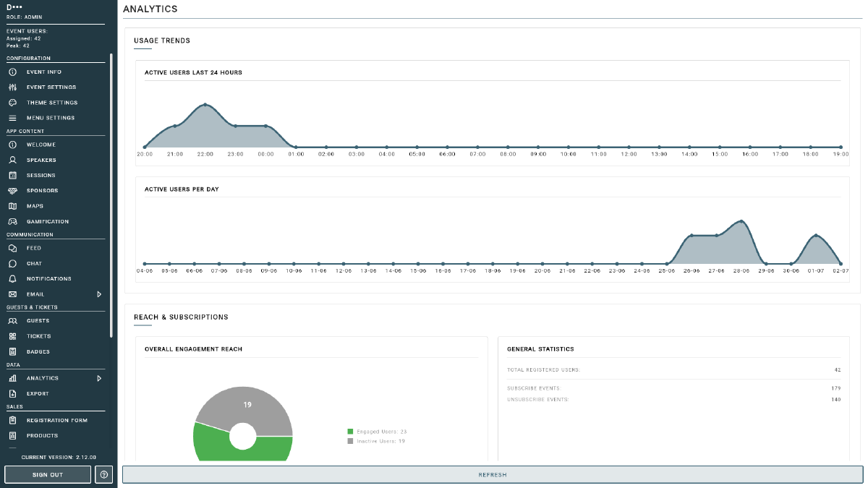Select the sidebar scrollbar
This screenshot has width=868, height=488.
pos(111,195)
